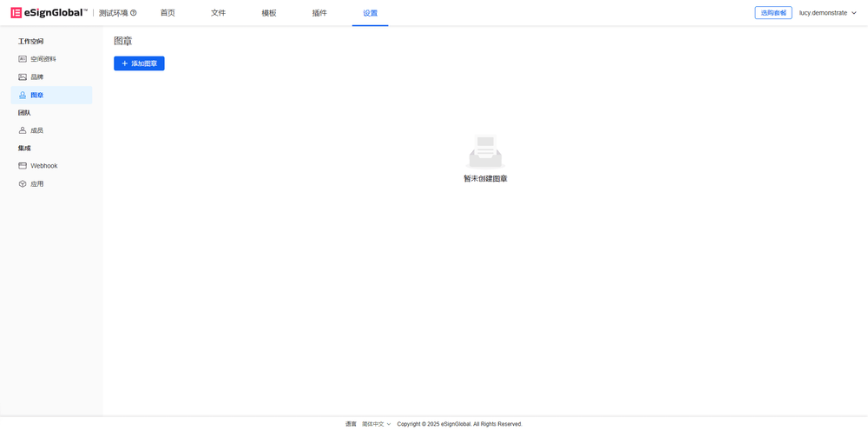Open the 模板 tab

point(269,13)
